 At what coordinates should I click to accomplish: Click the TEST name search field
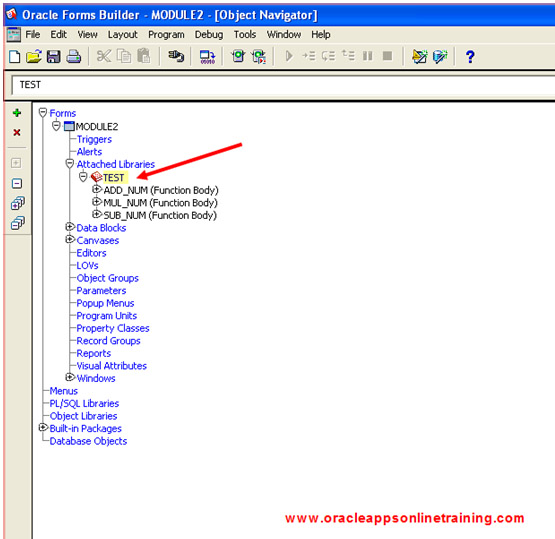[283, 85]
